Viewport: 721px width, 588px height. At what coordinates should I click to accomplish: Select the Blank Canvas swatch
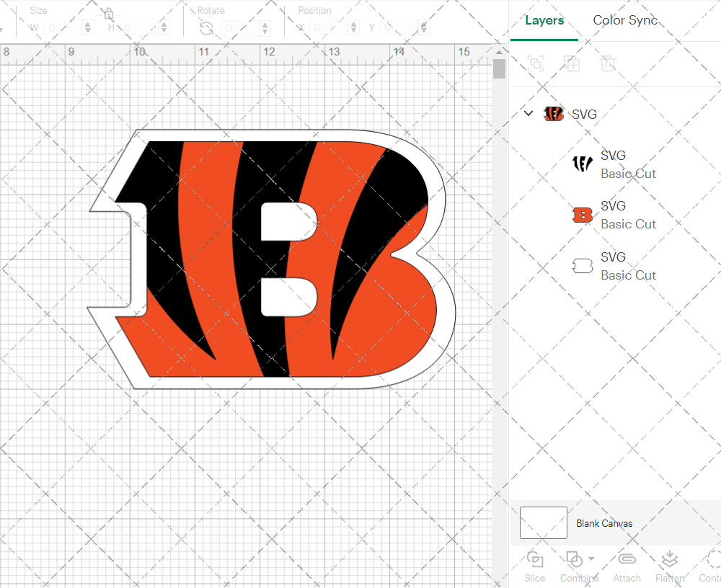tap(543, 522)
